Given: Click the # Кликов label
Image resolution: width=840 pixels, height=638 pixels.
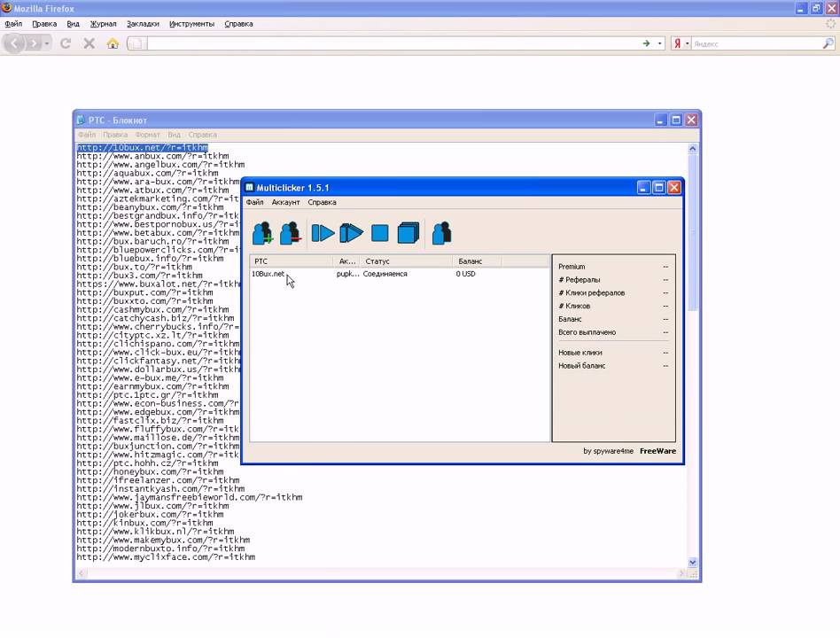Looking at the screenshot, I should point(574,306).
